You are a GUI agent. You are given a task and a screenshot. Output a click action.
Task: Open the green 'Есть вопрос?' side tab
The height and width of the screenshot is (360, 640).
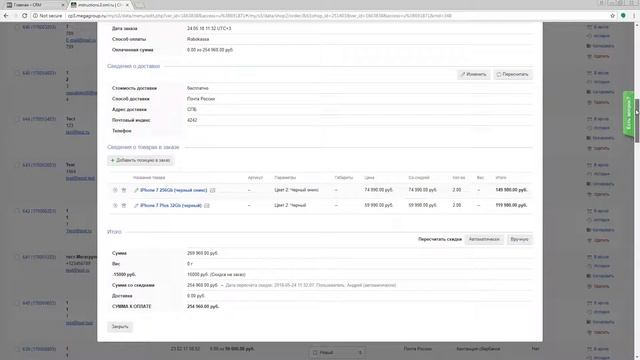coord(628,113)
